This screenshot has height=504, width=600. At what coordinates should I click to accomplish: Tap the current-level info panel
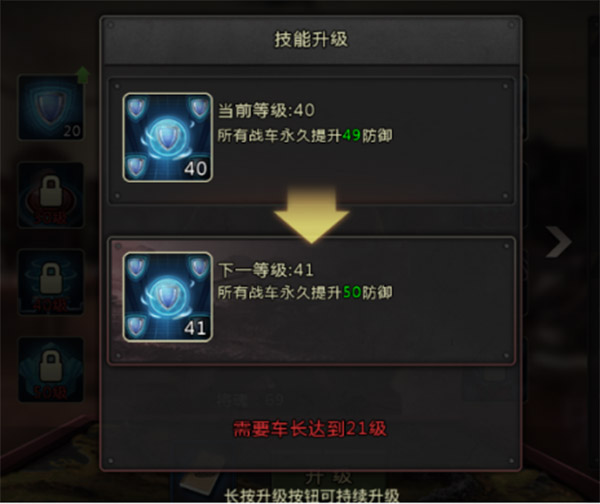click(x=312, y=141)
